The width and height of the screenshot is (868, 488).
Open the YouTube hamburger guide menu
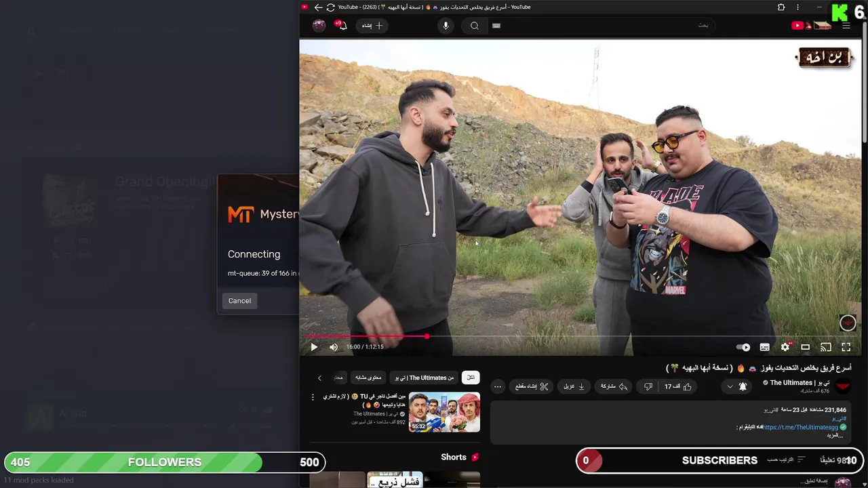pyautogui.click(x=846, y=26)
